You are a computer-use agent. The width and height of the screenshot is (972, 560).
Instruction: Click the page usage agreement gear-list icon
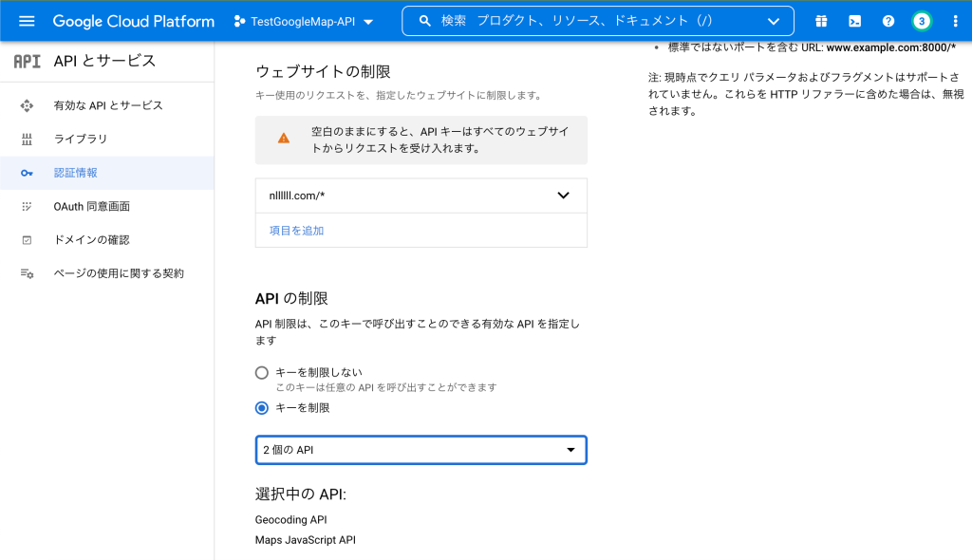(x=27, y=273)
